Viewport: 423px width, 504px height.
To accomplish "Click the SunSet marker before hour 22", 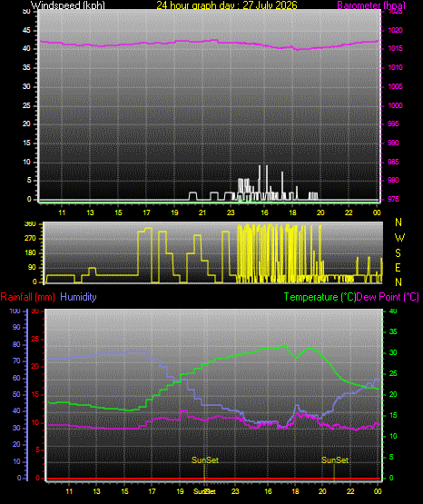I will pyautogui.click(x=335, y=460).
